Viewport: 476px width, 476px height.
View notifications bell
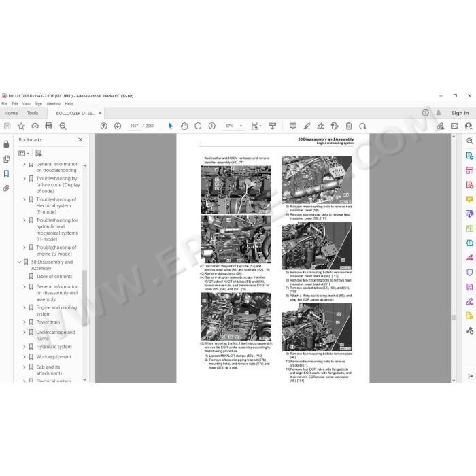(439, 113)
